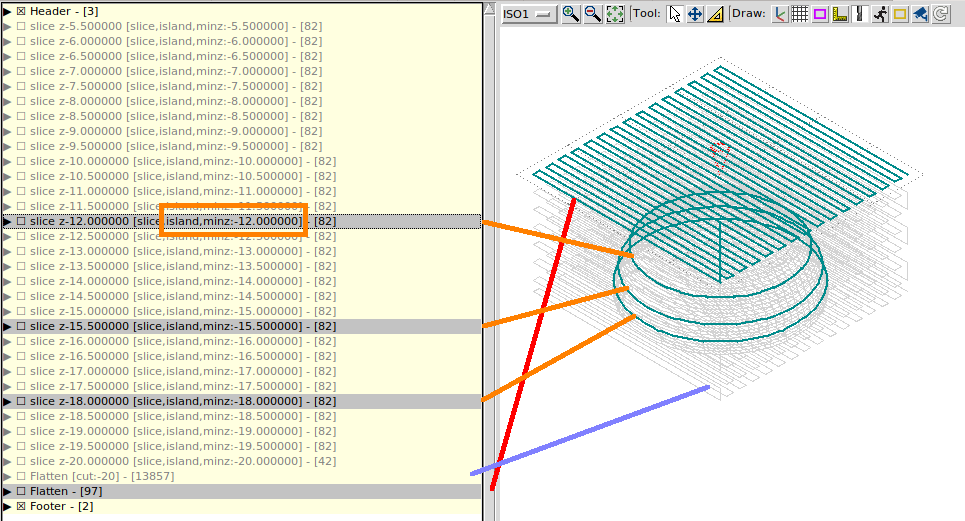Expand the Header - [3] block
This screenshot has height=521, width=965.
click(7, 11)
